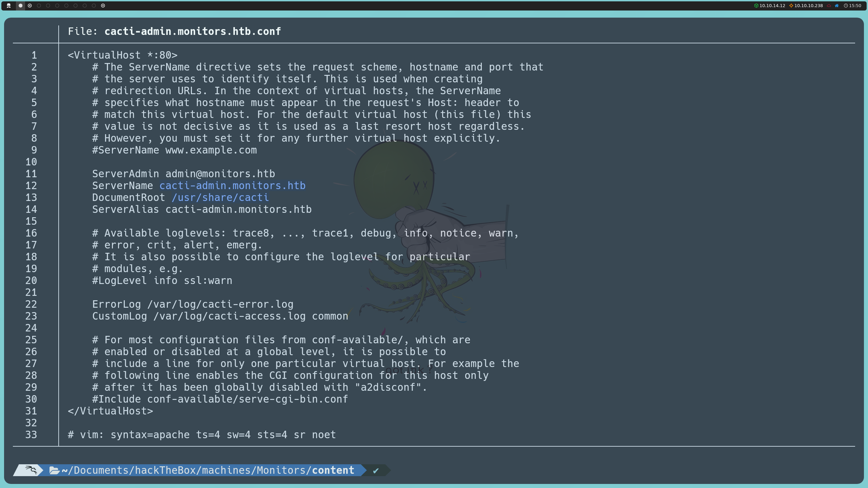Switch to the third empty workspace circle
The height and width of the screenshot is (488, 868).
[39, 5]
